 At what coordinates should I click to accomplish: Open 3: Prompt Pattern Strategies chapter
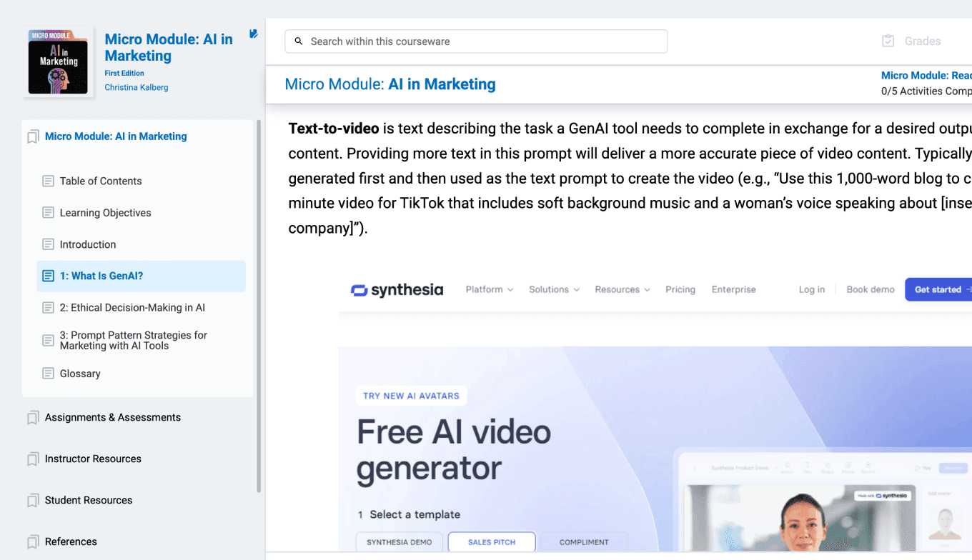(x=134, y=341)
